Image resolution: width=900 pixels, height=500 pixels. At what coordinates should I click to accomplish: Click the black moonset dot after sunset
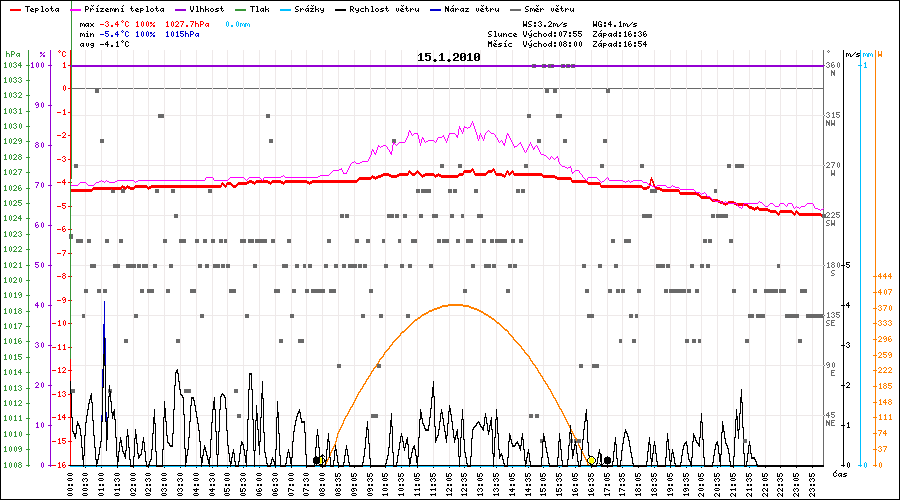pos(607,460)
